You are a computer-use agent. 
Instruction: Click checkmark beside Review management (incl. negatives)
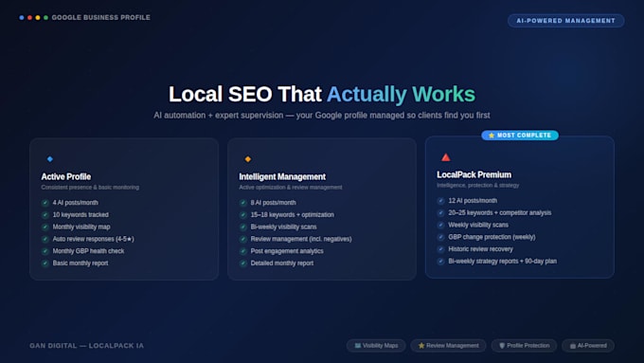243,239
